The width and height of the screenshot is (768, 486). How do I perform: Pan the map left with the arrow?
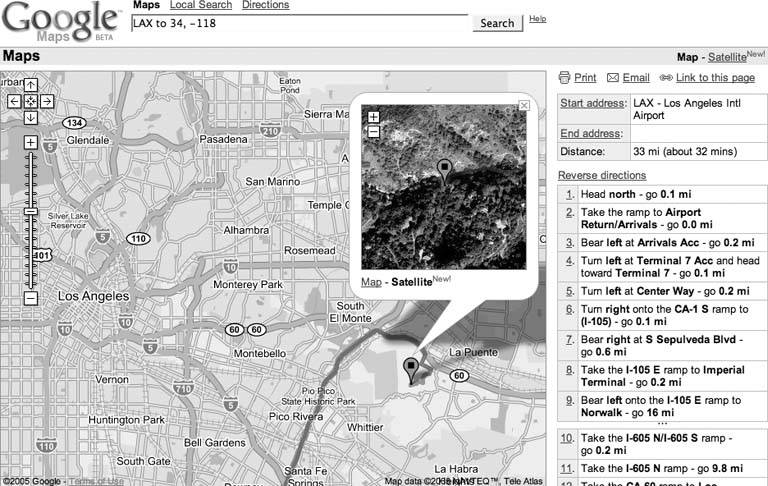point(14,101)
